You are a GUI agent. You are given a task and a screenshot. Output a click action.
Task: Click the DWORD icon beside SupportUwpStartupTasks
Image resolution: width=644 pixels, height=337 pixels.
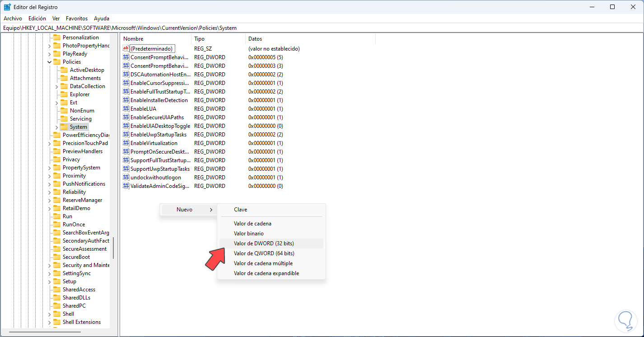(x=126, y=168)
